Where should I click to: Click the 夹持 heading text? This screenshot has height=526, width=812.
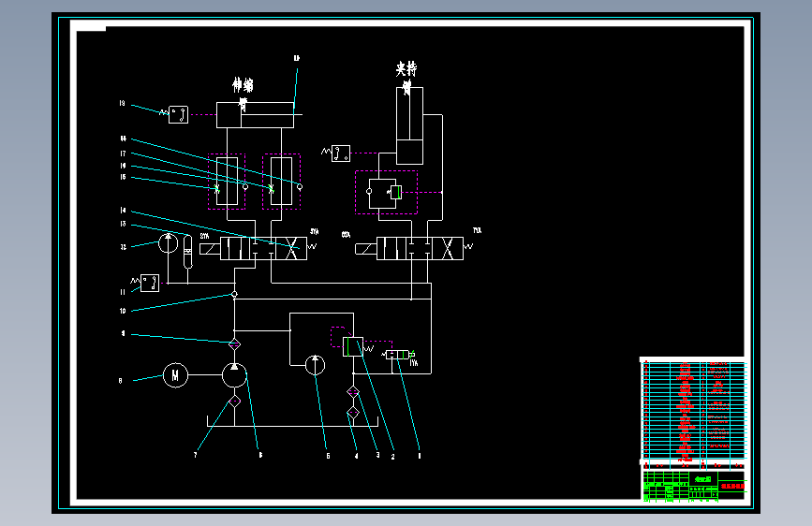tap(406, 69)
